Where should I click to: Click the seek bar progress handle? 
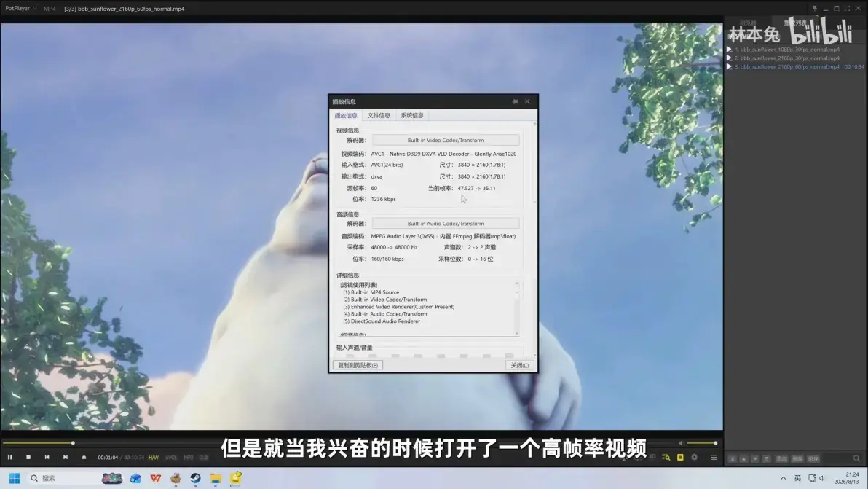point(73,443)
